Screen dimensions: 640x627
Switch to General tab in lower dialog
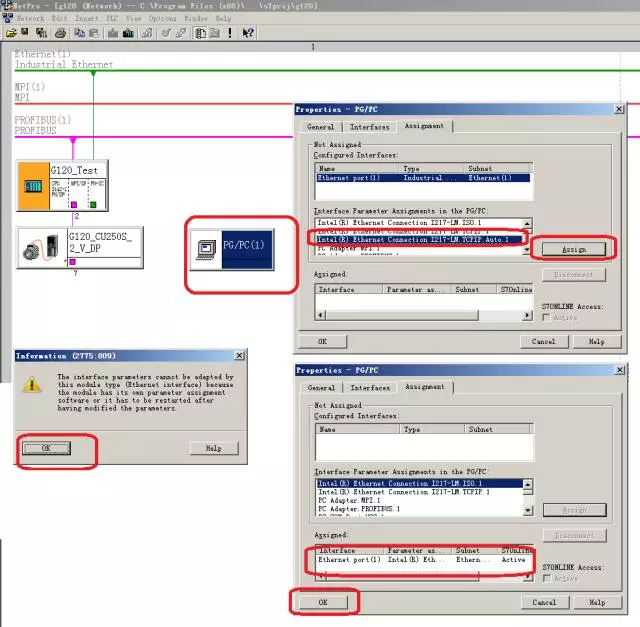tap(320, 387)
